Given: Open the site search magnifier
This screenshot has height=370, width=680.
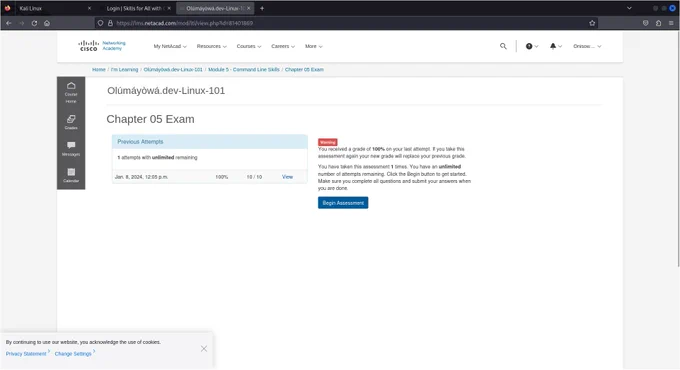Looking at the screenshot, I should tap(503, 46).
